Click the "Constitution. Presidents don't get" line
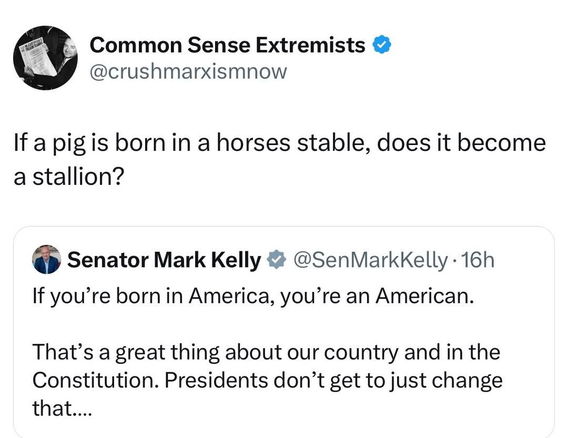568x438 pixels. coord(267,380)
